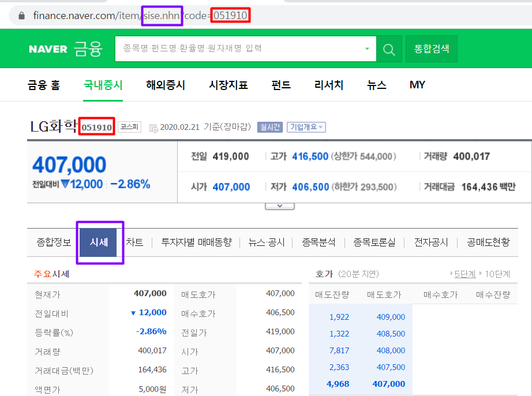The width and height of the screenshot is (532, 396).
Task: Click the 통합검색 button
Action: (x=431, y=49)
